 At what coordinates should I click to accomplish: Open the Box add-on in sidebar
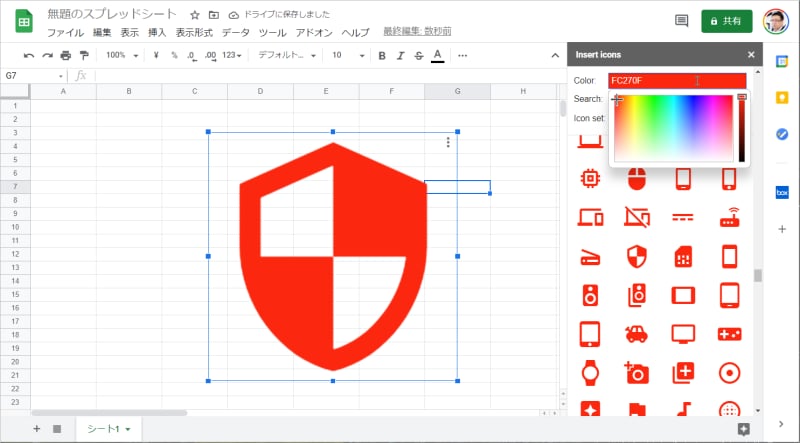[x=783, y=192]
